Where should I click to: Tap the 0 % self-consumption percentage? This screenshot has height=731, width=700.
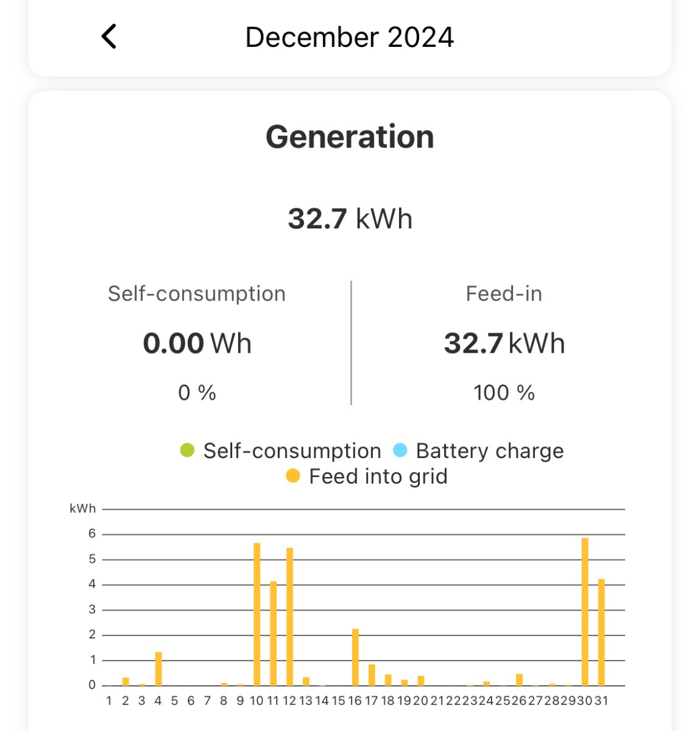point(197,393)
